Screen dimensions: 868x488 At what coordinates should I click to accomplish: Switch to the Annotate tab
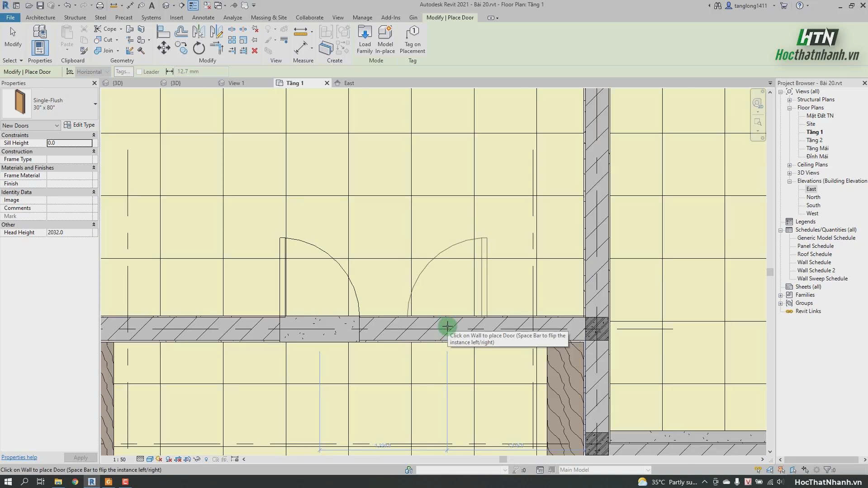pyautogui.click(x=203, y=18)
